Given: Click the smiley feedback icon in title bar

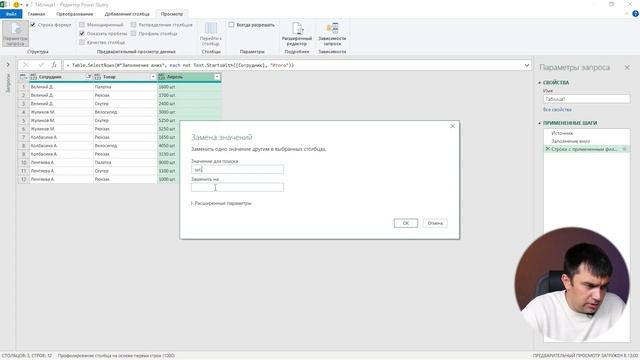Looking at the screenshot, I should (16, 4).
